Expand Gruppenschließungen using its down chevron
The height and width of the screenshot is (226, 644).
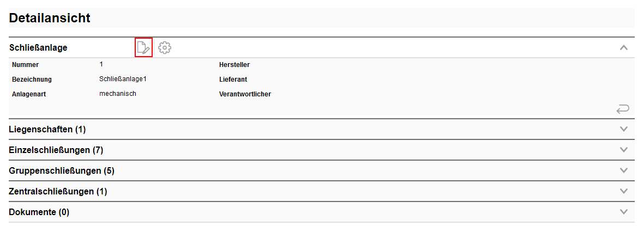pos(624,170)
